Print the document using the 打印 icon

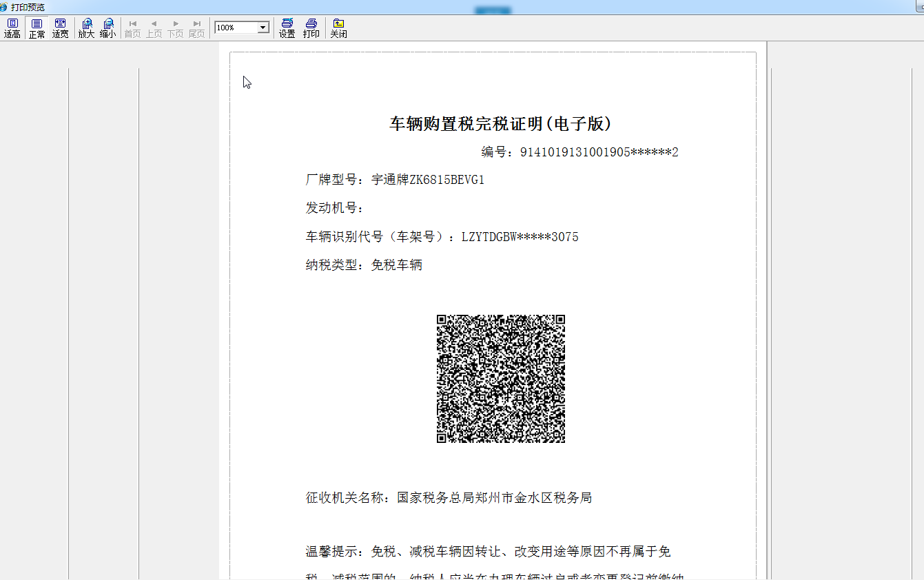coord(311,28)
